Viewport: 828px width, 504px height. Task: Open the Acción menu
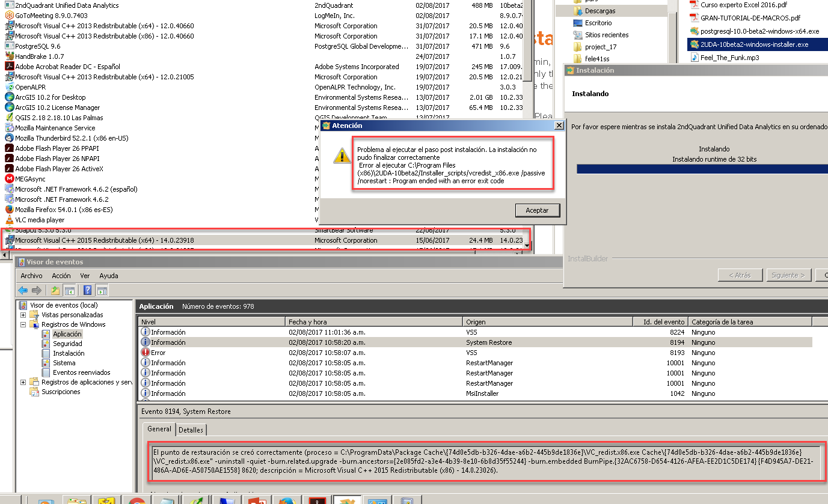[x=61, y=276]
